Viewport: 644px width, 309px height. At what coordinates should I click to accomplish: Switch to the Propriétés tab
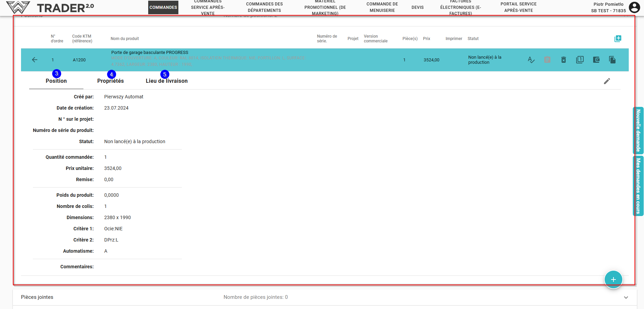click(110, 81)
